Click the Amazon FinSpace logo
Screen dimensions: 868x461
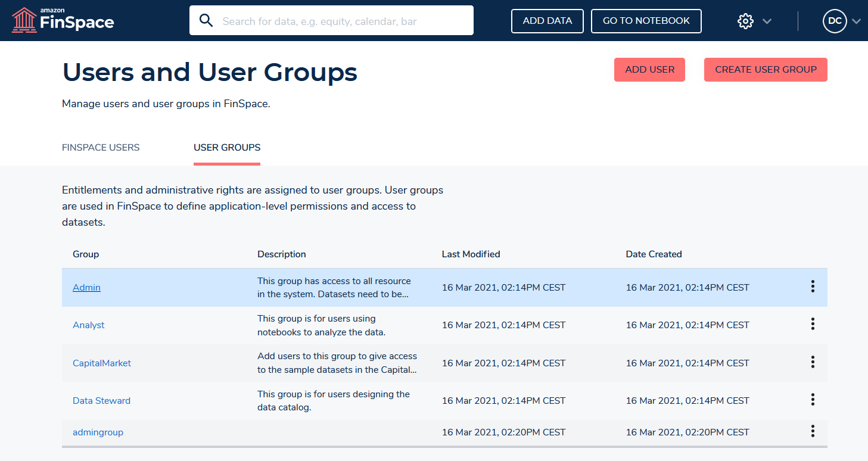click(x=63, y=20)
